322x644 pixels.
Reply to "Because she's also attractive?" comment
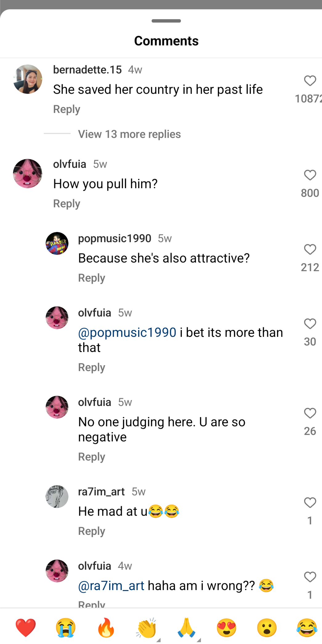tap(92, 278)
